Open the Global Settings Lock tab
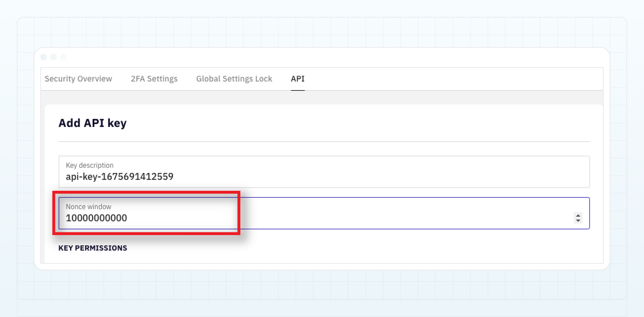Screen dimensions: 644x317 [234, 79]
